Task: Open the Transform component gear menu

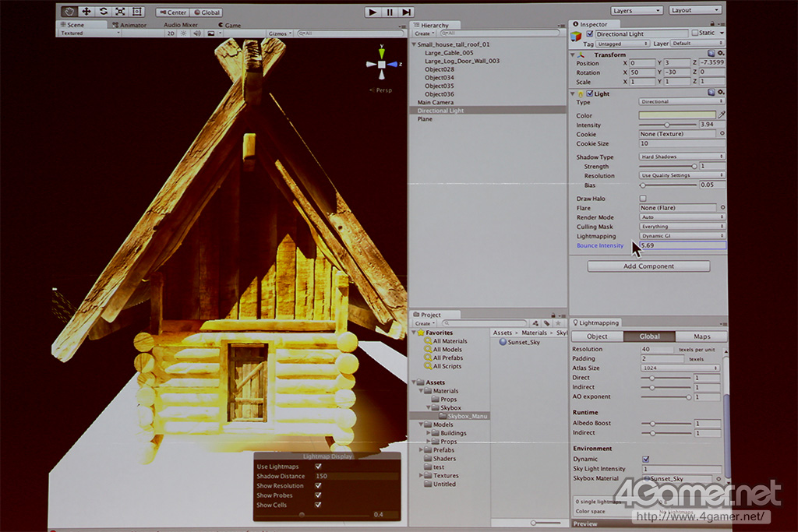Action: click(x=721, y=54)
